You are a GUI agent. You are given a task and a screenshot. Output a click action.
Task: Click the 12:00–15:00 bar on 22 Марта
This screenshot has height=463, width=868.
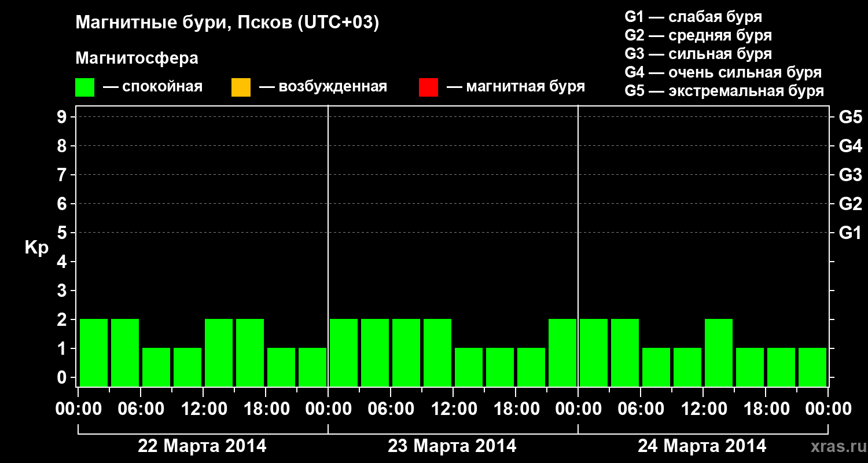[x=219, y=352]
